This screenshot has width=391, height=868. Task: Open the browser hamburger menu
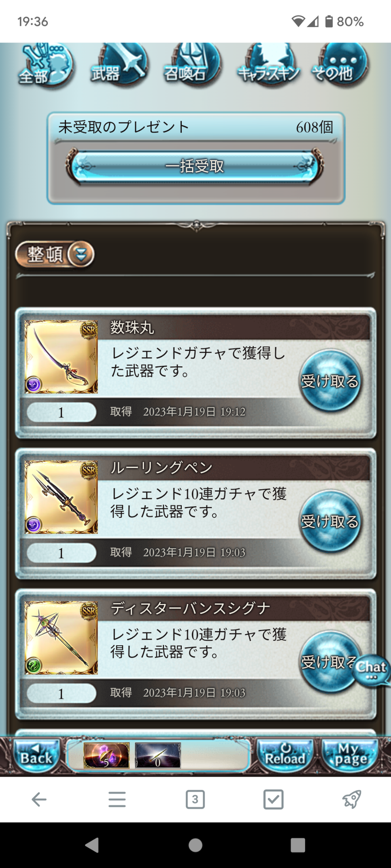click(x=117, y=799)
